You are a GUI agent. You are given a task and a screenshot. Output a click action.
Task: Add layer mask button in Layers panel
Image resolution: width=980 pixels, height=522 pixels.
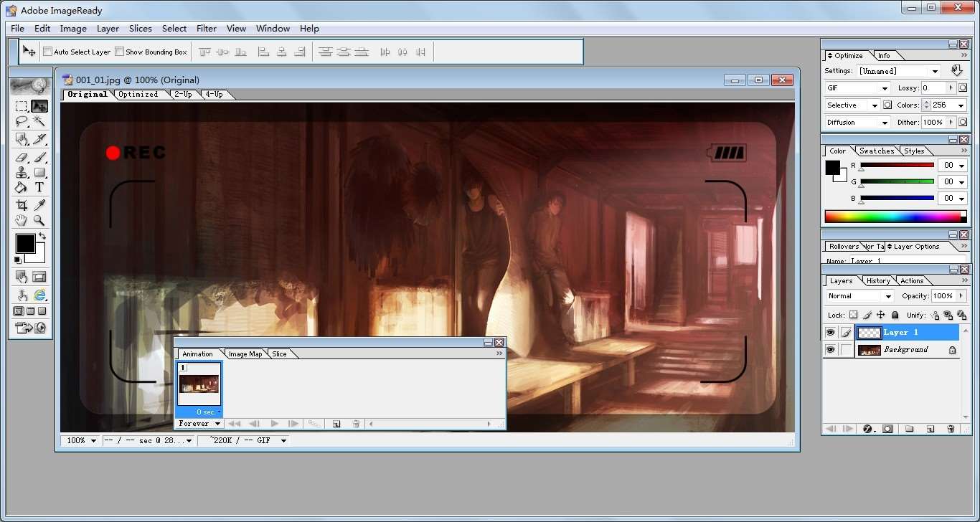(887, 429)
